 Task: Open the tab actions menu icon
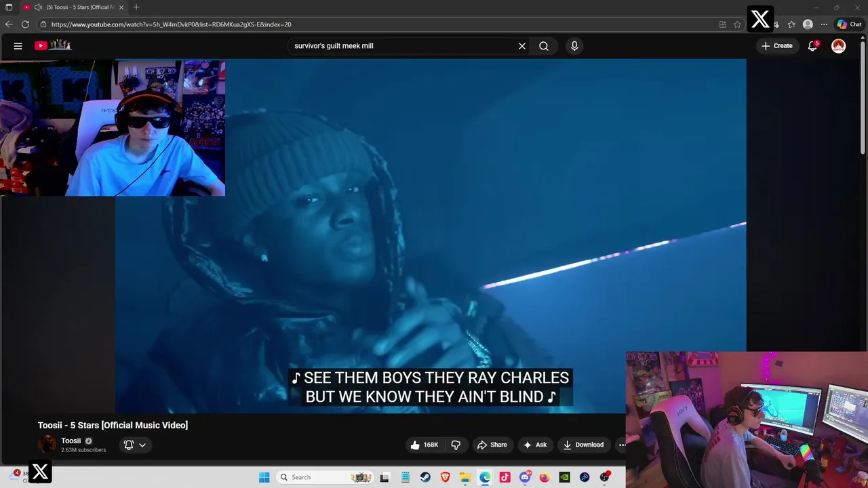pyautogui.click(x=9, y=7)
